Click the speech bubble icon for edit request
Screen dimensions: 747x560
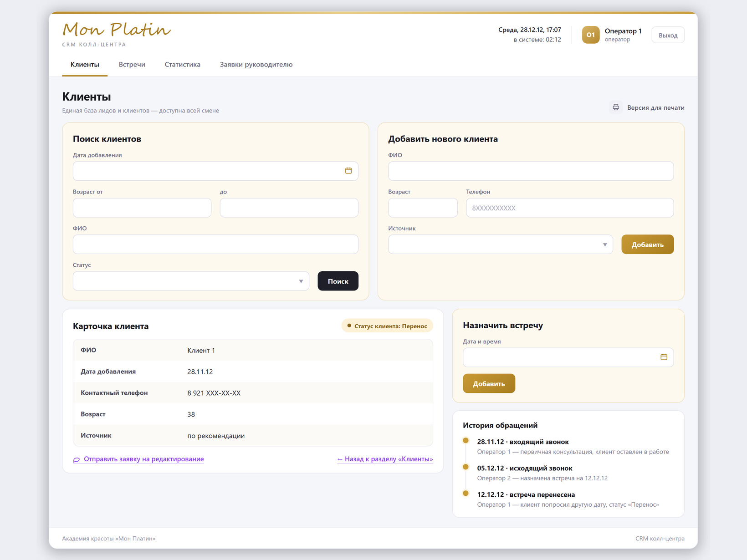[x=77, y=459]
